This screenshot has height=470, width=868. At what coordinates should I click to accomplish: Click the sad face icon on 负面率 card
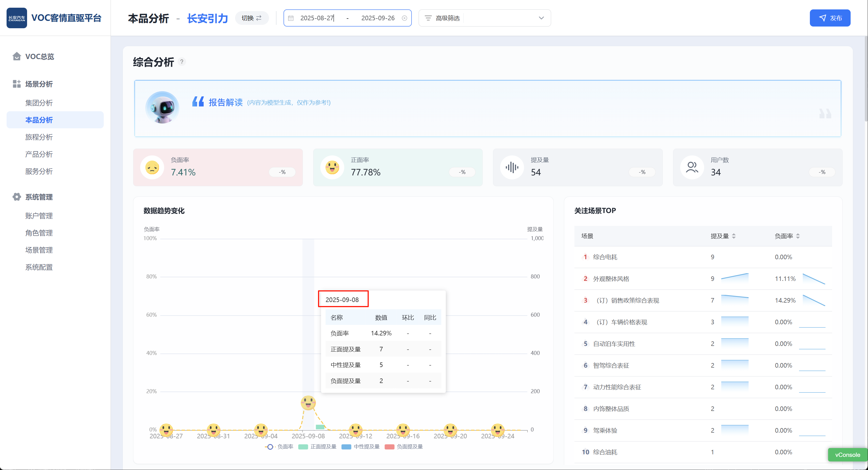pyautogui.click(x=152, y=167)
